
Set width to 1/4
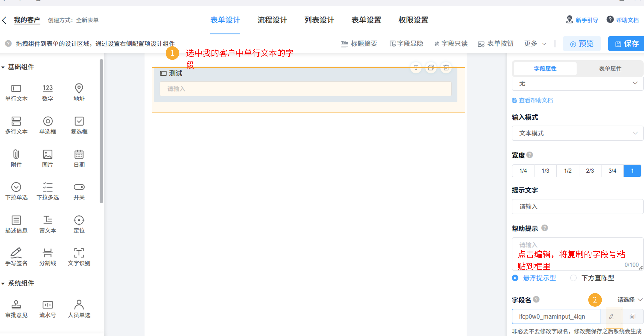[523, 171]
